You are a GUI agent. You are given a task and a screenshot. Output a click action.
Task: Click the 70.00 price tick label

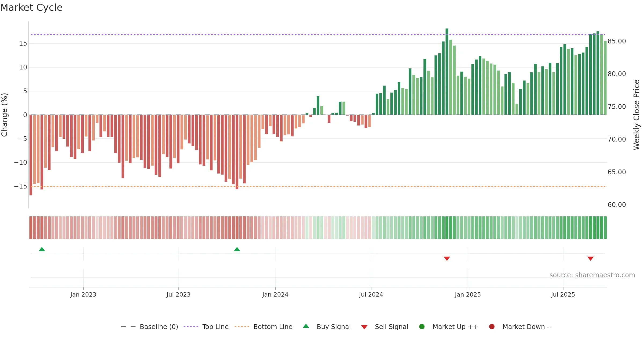(617, 139)
